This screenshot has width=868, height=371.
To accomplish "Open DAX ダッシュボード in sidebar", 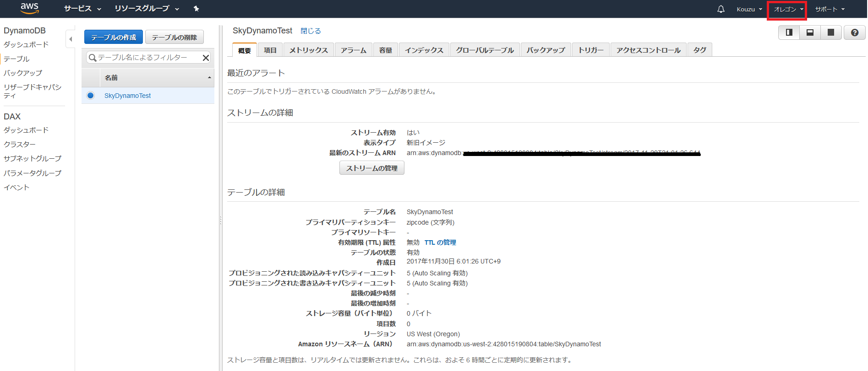I will point(26,130).
